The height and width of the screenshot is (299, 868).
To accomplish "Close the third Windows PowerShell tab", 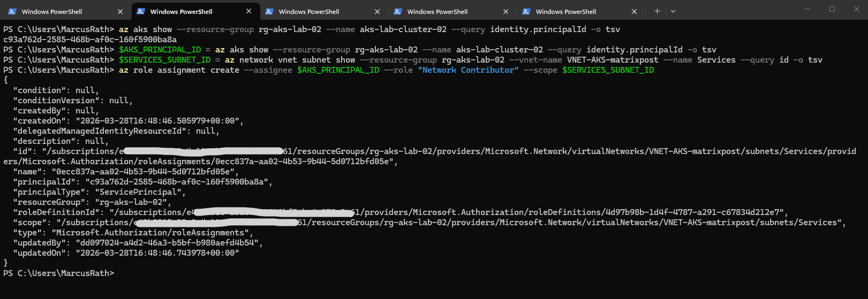I will pos(377,11).
